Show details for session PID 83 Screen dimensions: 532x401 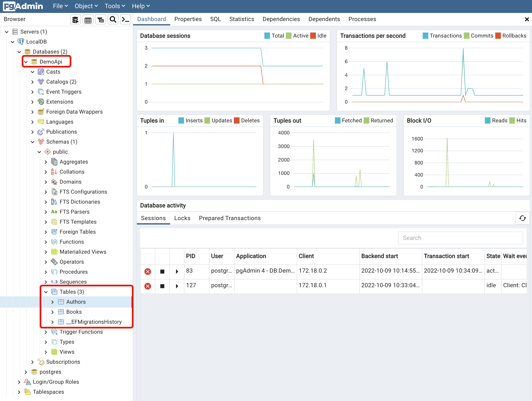click(177, 272)
